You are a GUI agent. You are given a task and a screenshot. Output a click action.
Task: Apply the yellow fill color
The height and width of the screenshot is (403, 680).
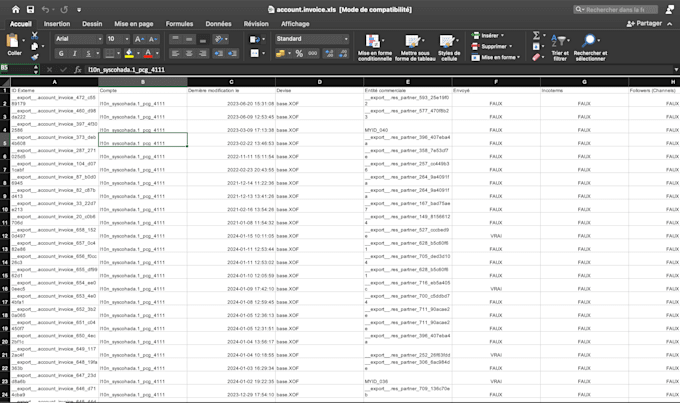click(x=129, y=53)
